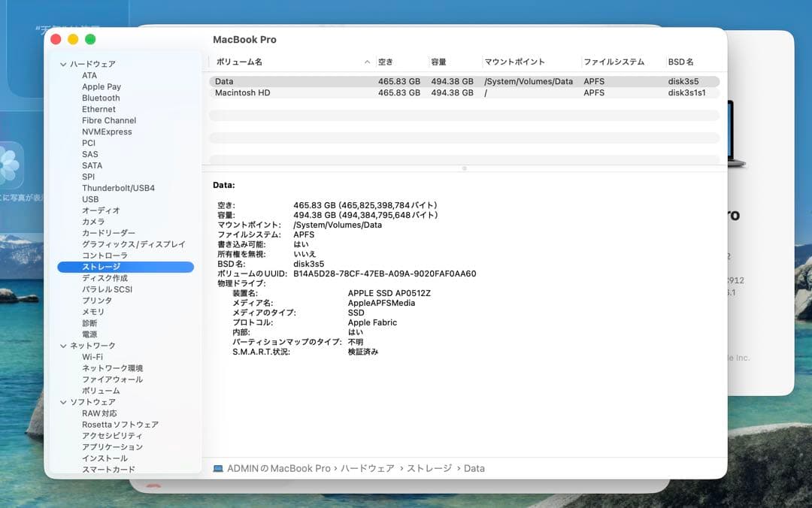
Task: Click the MacBook Pro icon in path bar
Action: tap(218, 469)
